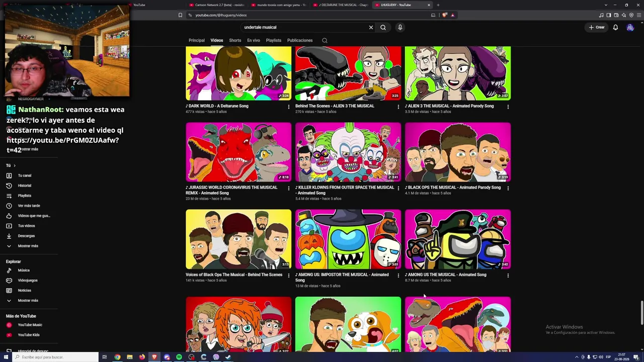Open options for BLACK OPS THE MUSICAL video
The width and height of the screenshot is (644, 362).
tap(508, 188)
